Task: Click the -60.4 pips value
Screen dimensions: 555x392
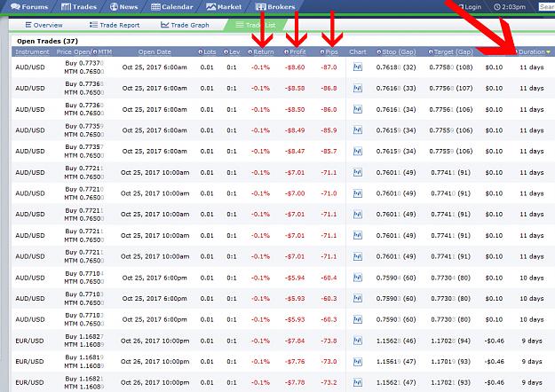Action: (x=329, y=278)
